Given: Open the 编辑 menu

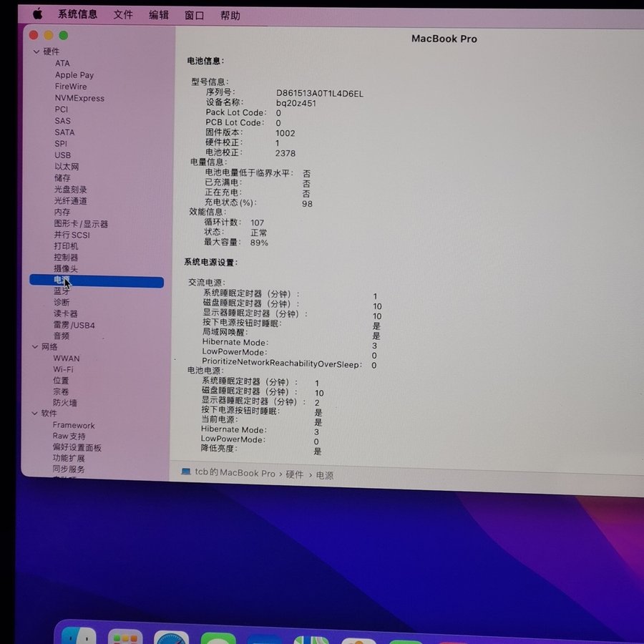Looking at the screenshot, I should tap(159, 15).
